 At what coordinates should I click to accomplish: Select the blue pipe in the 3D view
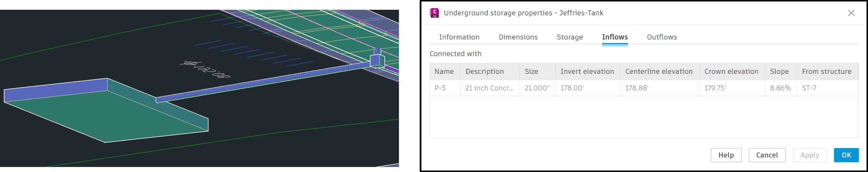click(263, 82)
